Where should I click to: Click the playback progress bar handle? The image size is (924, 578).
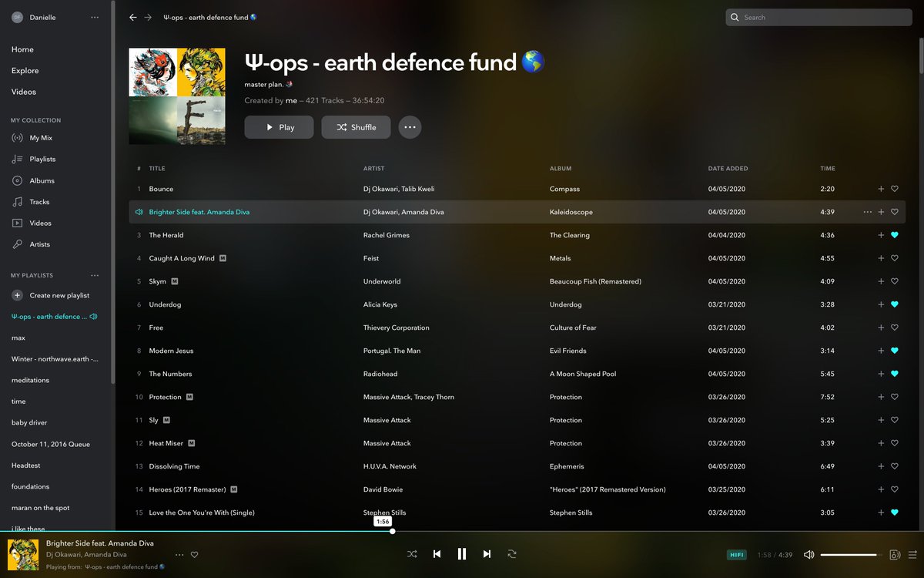(x=392, y=531)
